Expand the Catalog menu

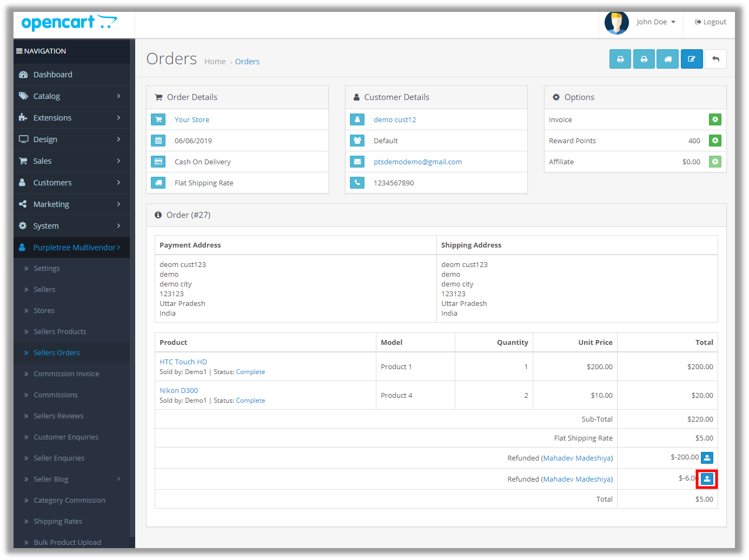tap(71, 96)
